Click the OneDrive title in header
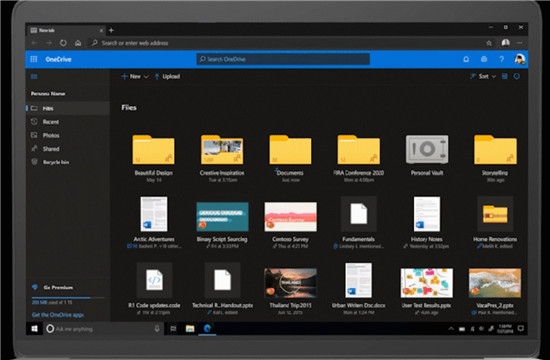Viewport: 550px width, 360px height. 58,59
